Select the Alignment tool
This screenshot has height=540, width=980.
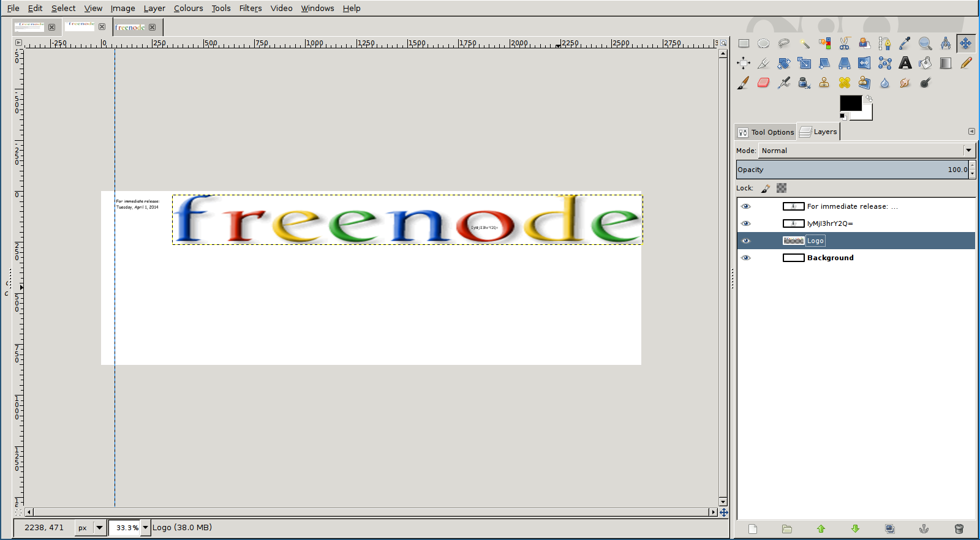point(744,63)
